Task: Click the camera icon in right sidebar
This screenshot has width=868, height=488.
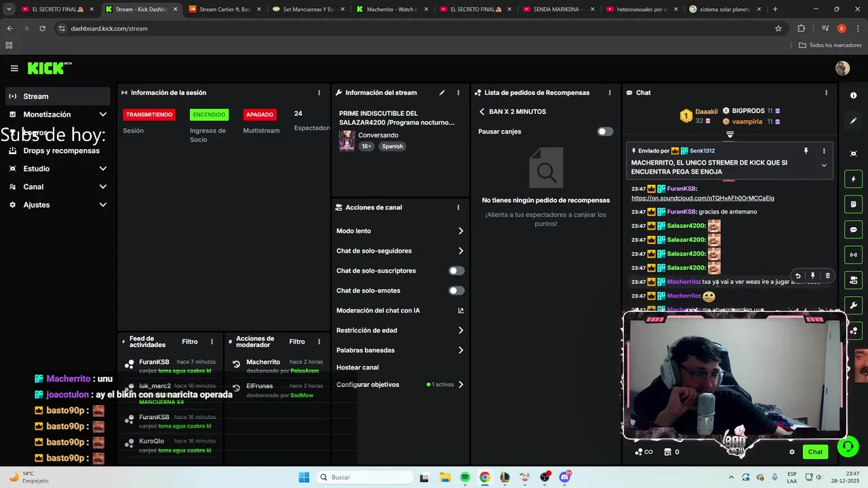Action: pyautogui.click(x=853, y=280)
